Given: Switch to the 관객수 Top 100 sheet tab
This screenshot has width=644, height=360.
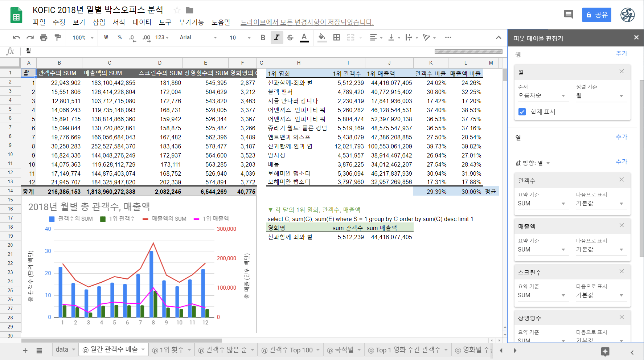Looking at the screenshot, I should pos(291,350).
